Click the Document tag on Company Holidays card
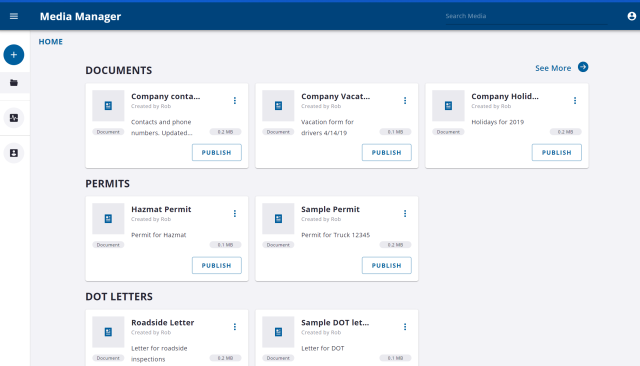Screen dimensions: 640x366 (448, 132)
